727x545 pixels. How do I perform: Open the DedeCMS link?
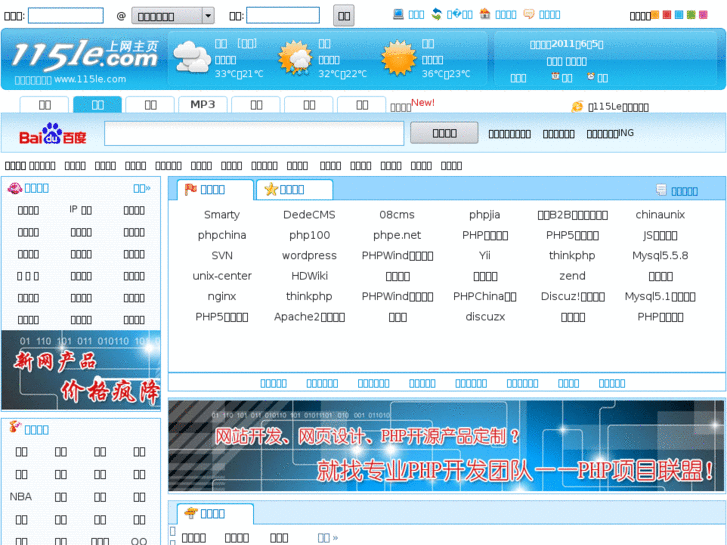pyautogui.click(x=309, y=215)
